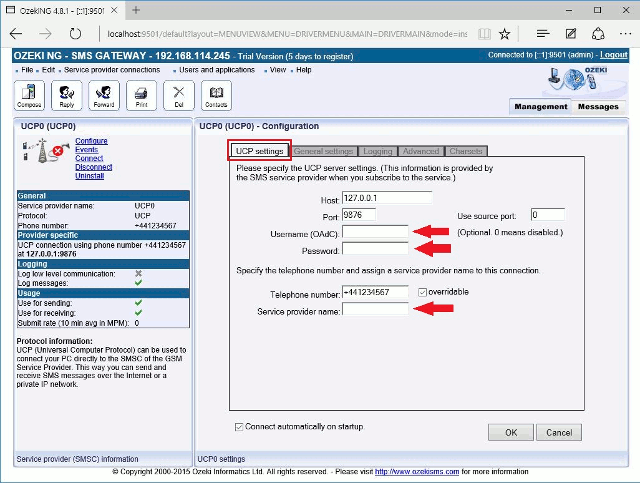Switch to the Management tab
This screenshot has width=640, height=483.
tap(540, 107)
